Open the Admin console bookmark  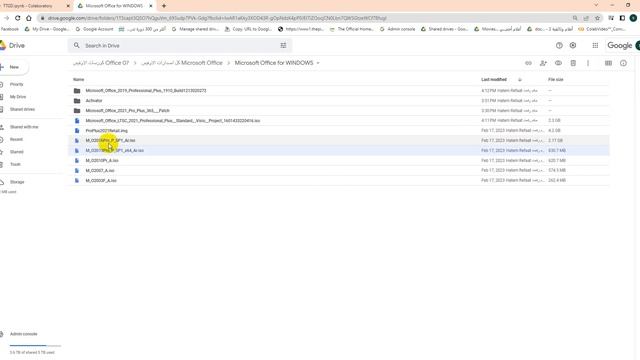(x=397, y=29)
